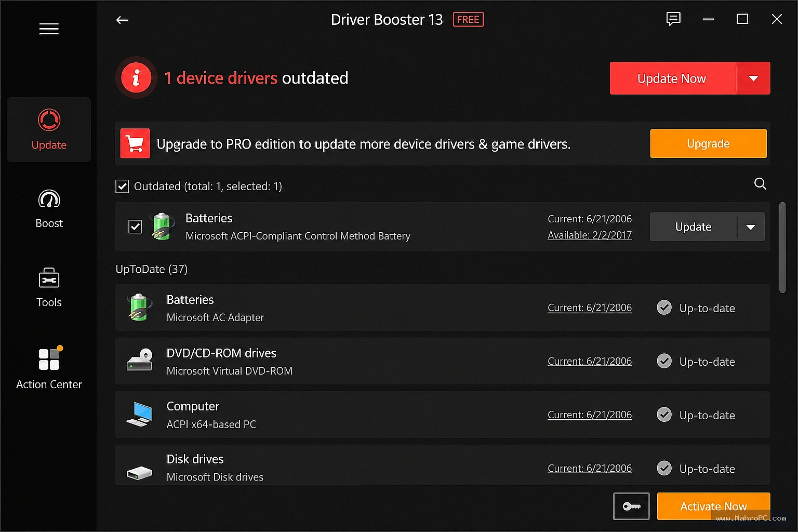Click "Upgrade to PRO edition" banner text
Screen dimensions: 798x532
pyautogui.click(x=364, y=144)
